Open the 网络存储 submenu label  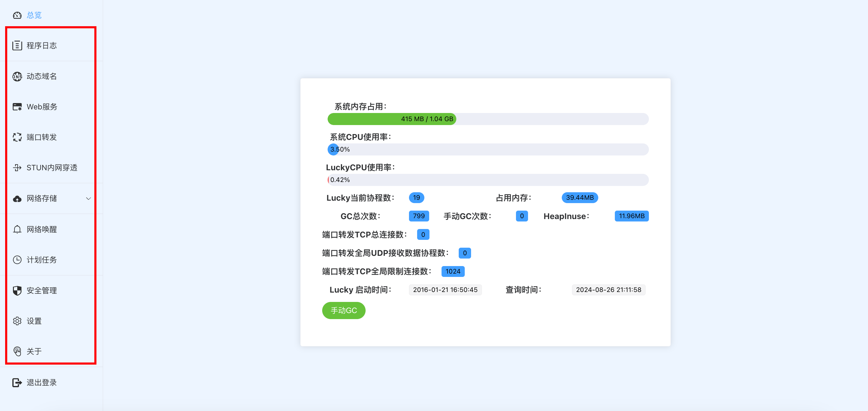click(42, 199)
